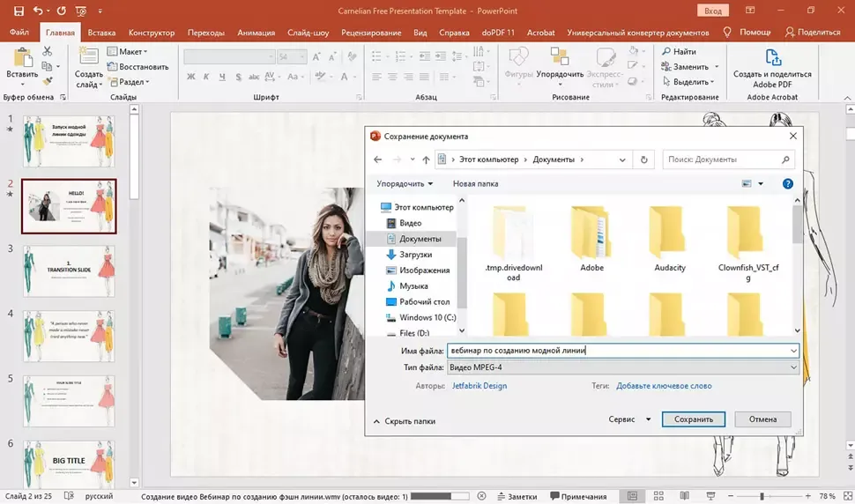
Task: Open the Вставка ribbon tab
Action: tap(101, 33)
